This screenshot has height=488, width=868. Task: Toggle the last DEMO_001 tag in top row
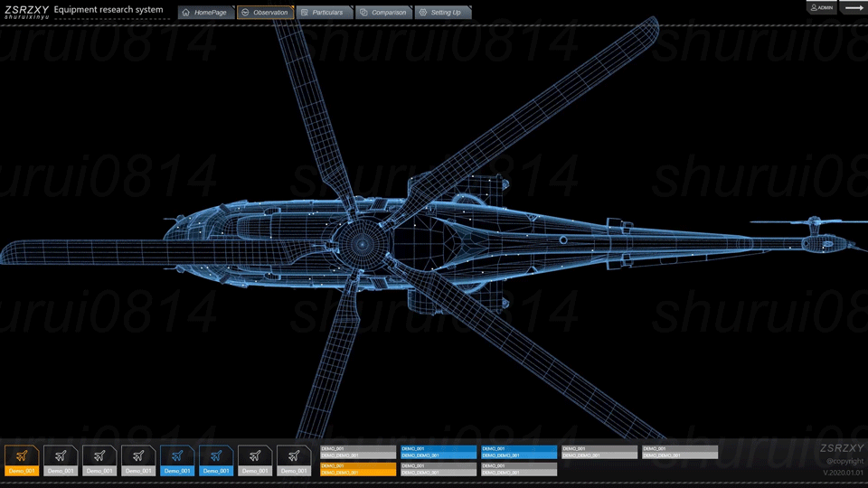point(680,452)
